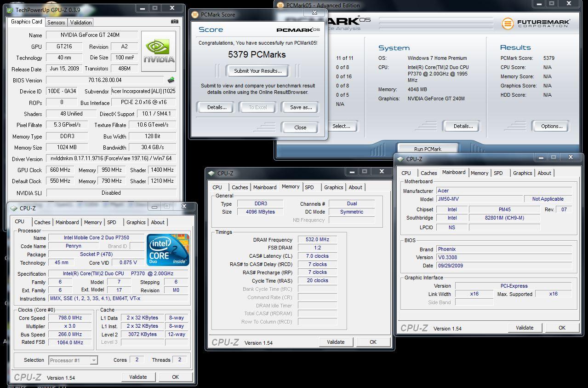
Task: Click the Chipset value PM45
Action: [x=505, y=209]
